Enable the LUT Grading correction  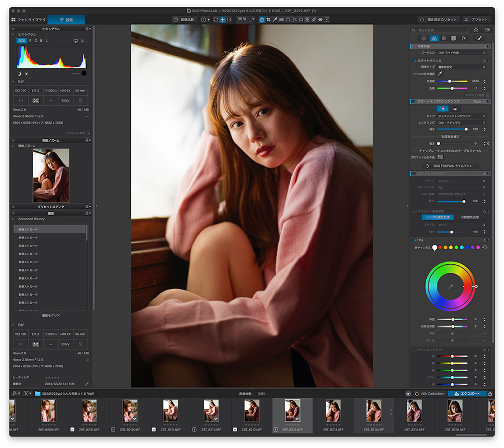pos(414,174)
